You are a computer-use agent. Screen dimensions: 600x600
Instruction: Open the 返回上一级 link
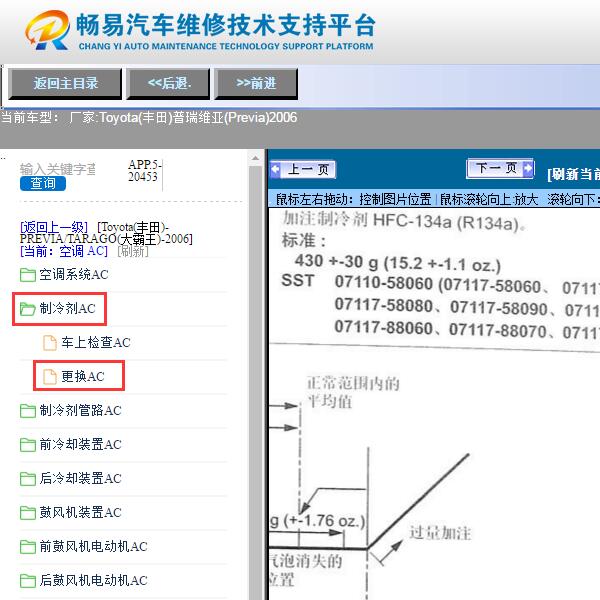(x=54, y=227)
